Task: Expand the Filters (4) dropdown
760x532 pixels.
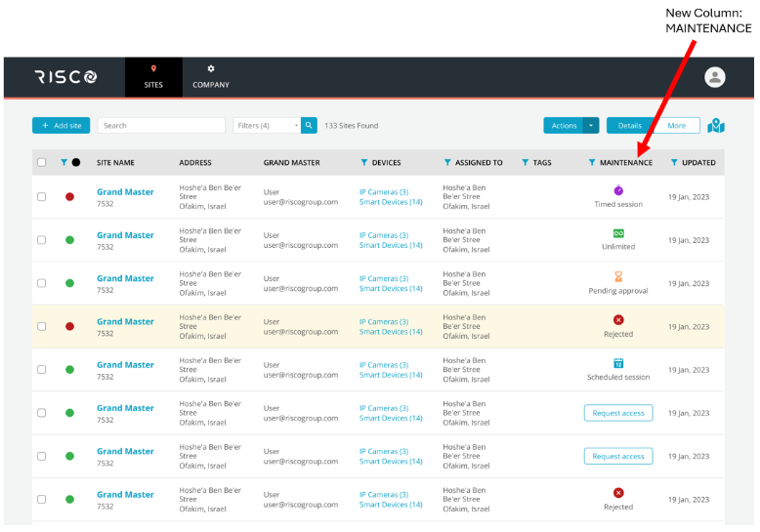Action: (x=268, y=126)
